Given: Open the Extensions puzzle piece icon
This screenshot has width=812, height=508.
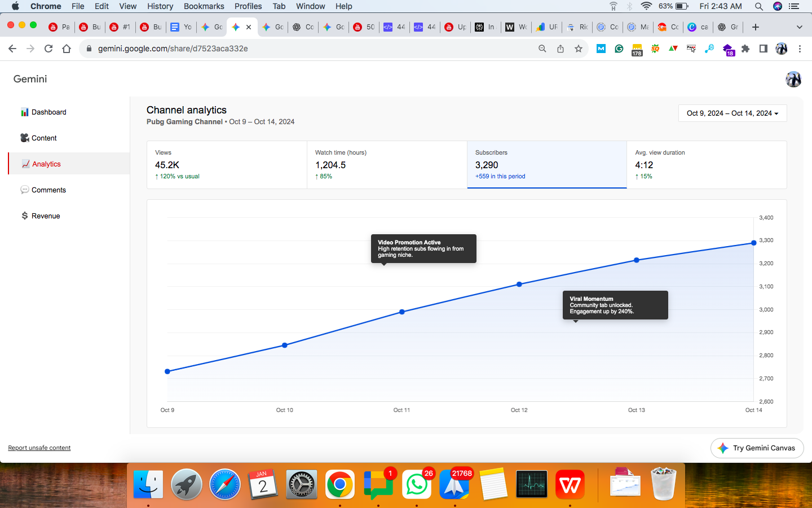Looking at the screenshot, I should (x=745, y=49).
